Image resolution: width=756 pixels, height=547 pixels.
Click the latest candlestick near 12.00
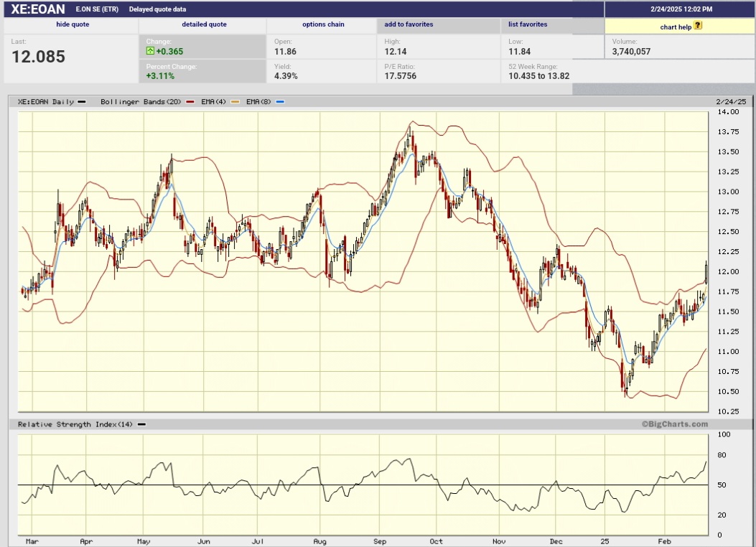click(x=706, y=273)
